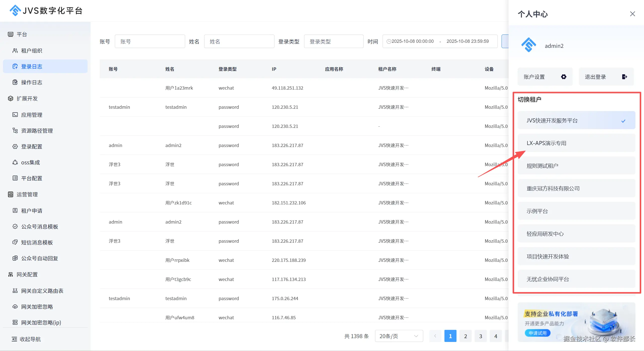644x351 pixels.
Task: Go to page 2 of results
Action: point(465,336)
